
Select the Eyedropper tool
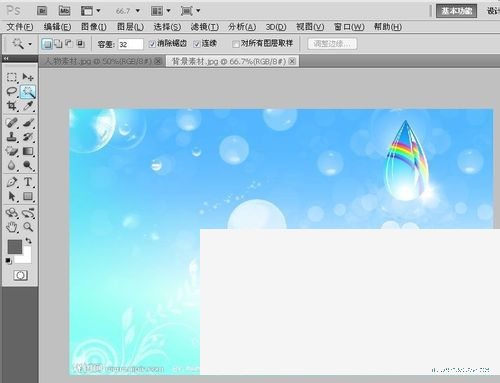[28, 106]
